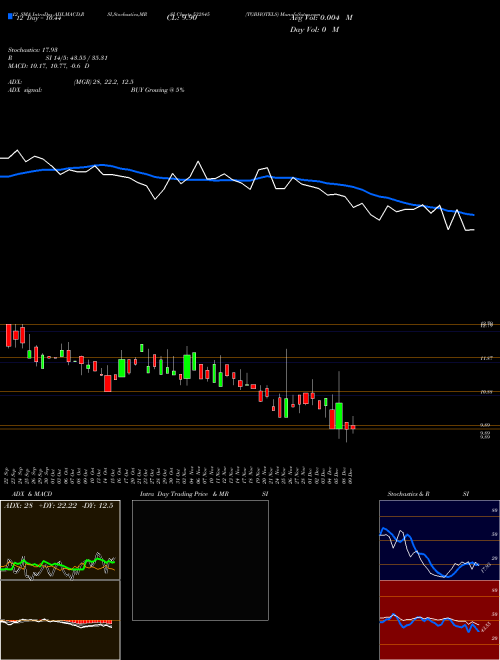Click the 'SI 14/3: 43.55 / 35.31' value

(x=77, y=58)
